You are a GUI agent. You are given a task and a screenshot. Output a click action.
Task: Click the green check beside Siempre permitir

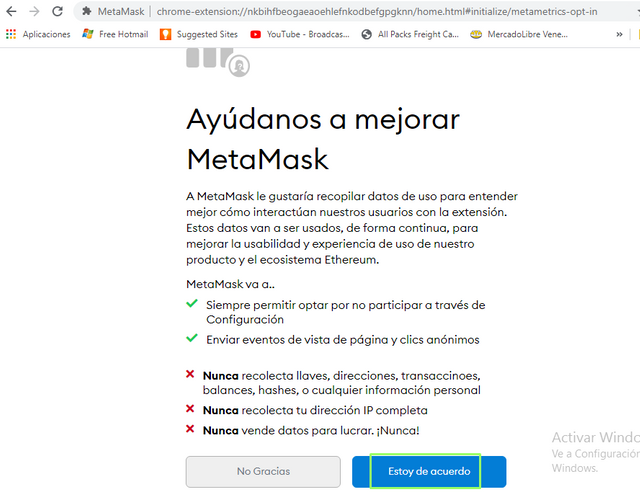point(192,304)
